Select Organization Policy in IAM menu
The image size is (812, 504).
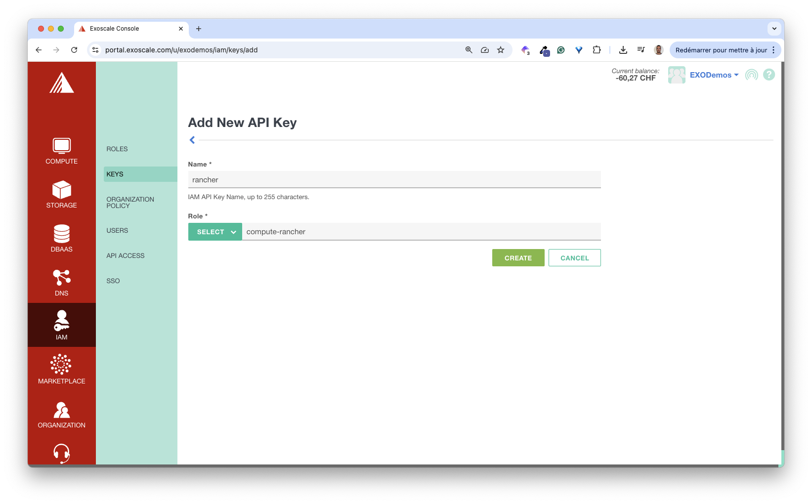tap(130, 203)
